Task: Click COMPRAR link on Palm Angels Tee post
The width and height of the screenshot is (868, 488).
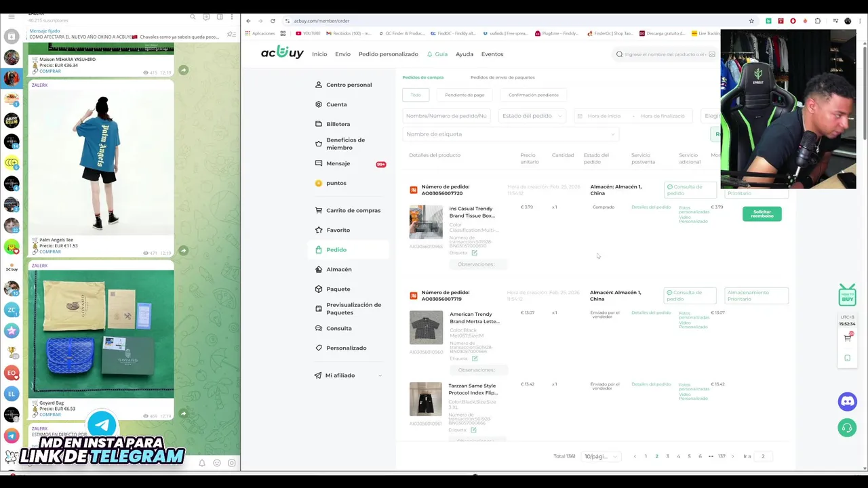Action: point(50,251)
